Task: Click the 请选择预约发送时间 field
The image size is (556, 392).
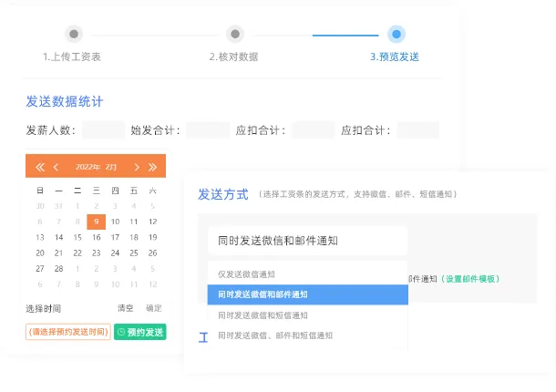Action: 68,332
